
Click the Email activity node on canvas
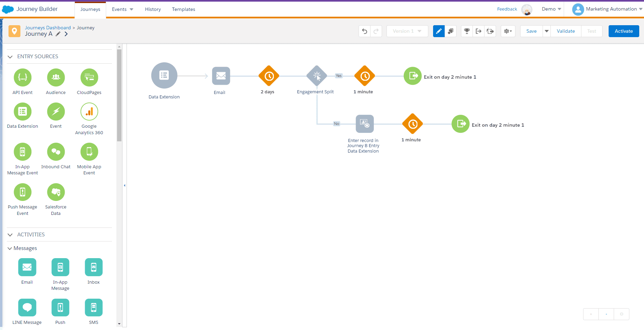221,76
